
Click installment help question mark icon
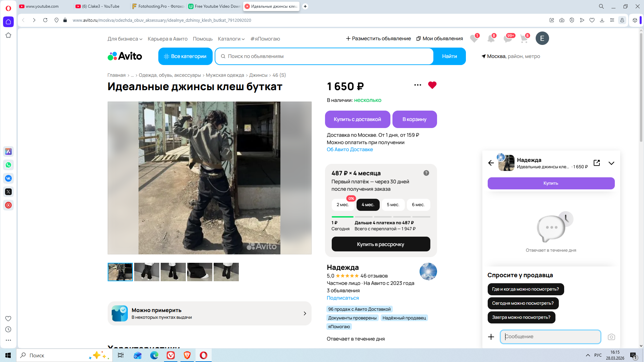tap(426, 173)
